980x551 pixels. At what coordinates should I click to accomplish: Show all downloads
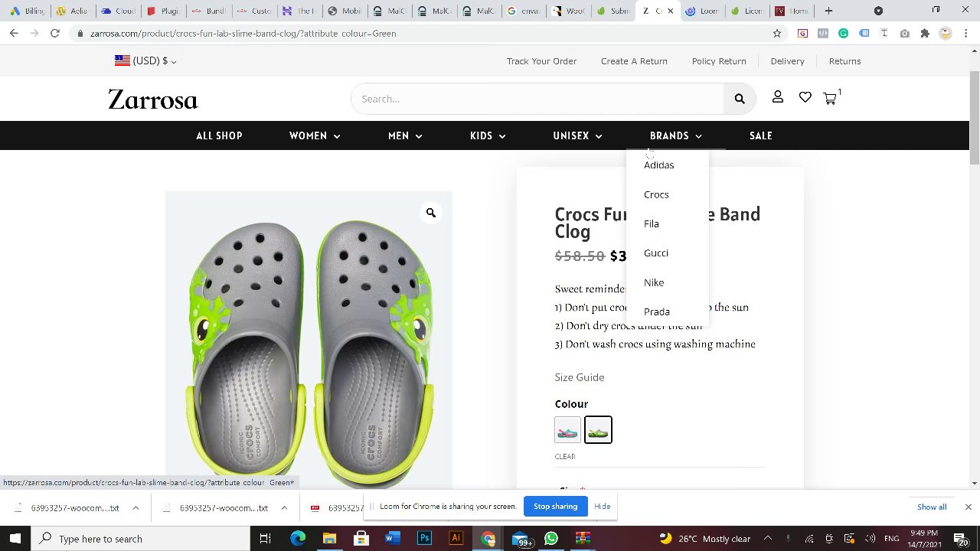point(932,507)
